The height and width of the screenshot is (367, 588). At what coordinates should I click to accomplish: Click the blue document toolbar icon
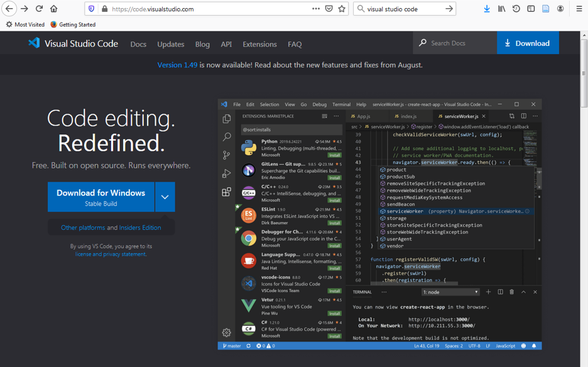(x=546, y=9)
